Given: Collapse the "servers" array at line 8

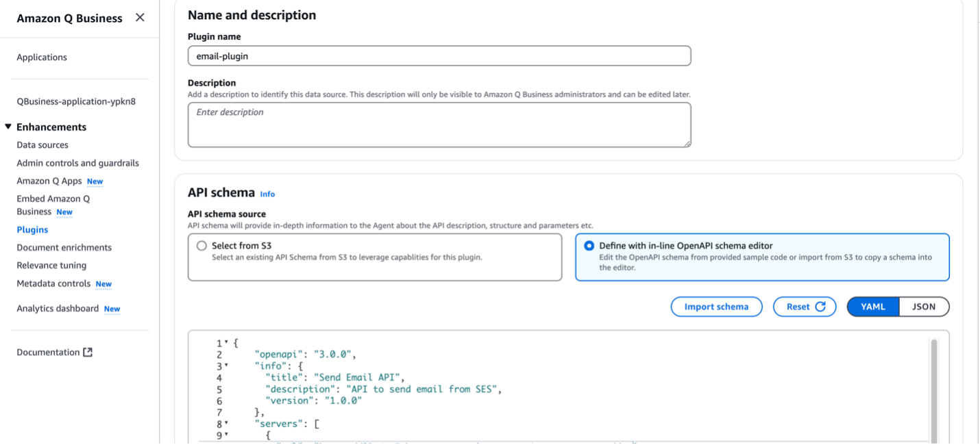Looking at the screenshot, I should click(x=227, y=424).
